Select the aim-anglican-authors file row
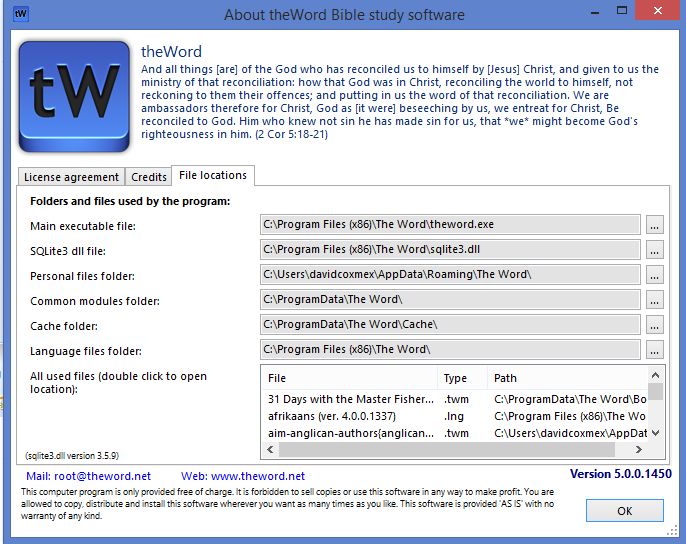 point(455,433)
